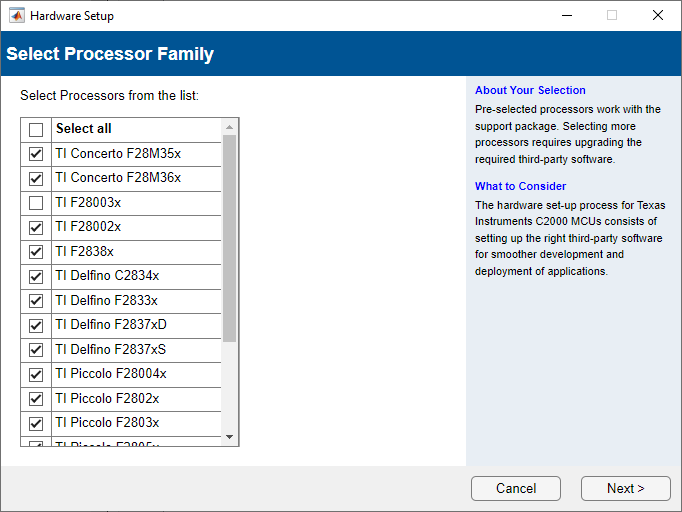The width and height of the screenshot is (682, 512).
Task: Toggle TI Piccolo F28004x checkbox
Action: coord(36,375)
